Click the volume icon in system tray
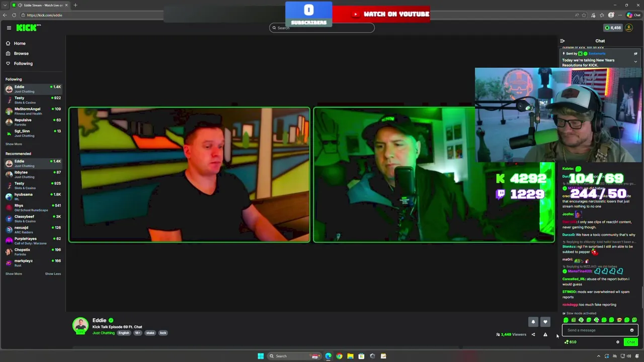 [x=629, y=356]
